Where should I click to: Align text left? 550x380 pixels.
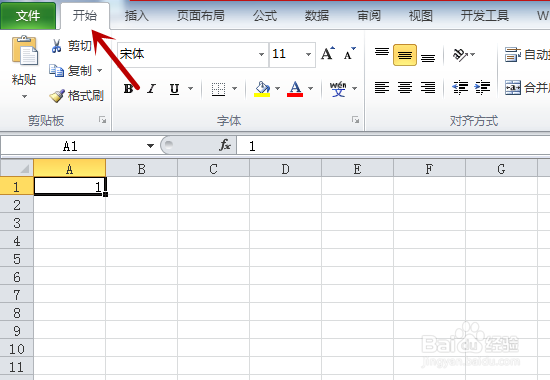point(382,87)
